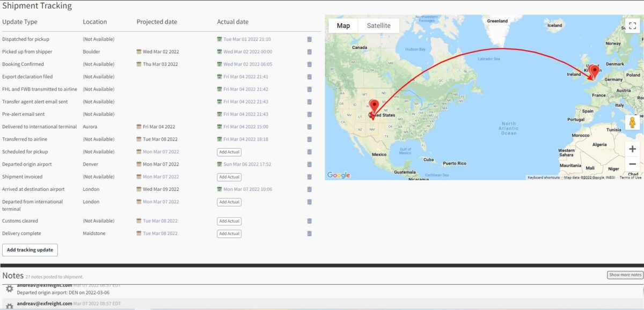The image size is (644, 310).
Task: Click trash icon for Booking Confirmed row
Action: tap(309, 64)
